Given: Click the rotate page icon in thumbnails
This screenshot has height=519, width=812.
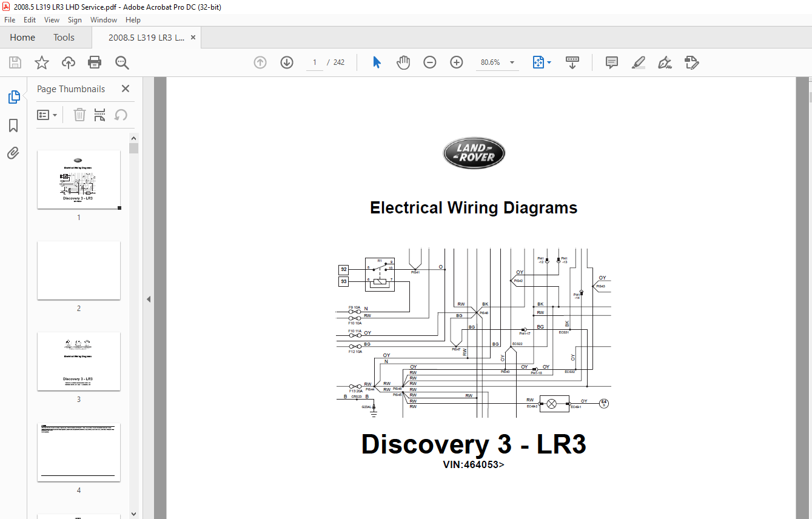Looking at the screenshot, I should tap(121, 115).
